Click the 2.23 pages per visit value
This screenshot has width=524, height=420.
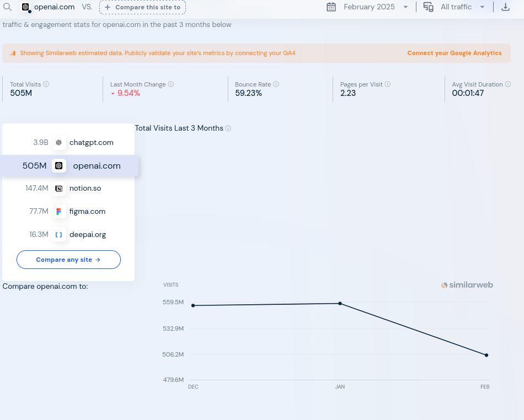[348, 93]
